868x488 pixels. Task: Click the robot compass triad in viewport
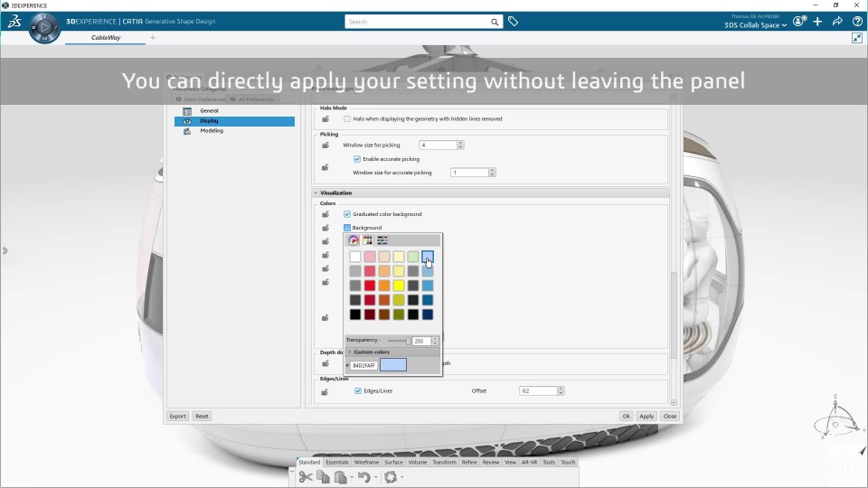[x=836, y=418]
